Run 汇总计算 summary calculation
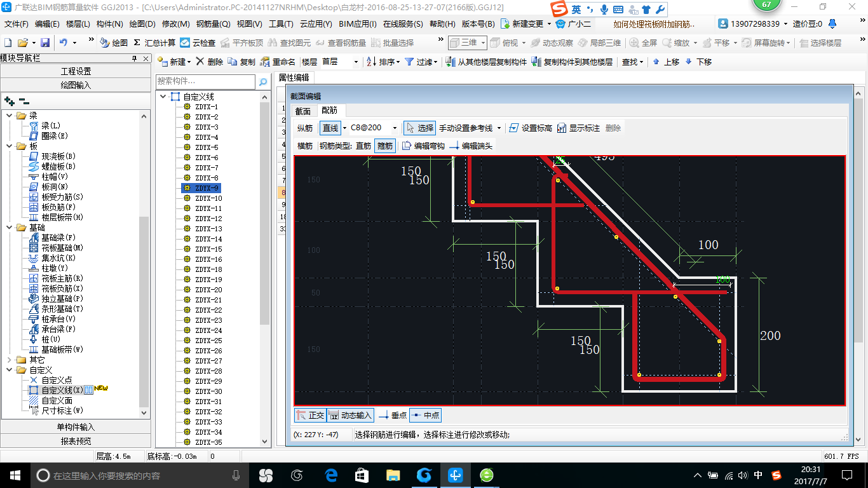 click(154, 43)
